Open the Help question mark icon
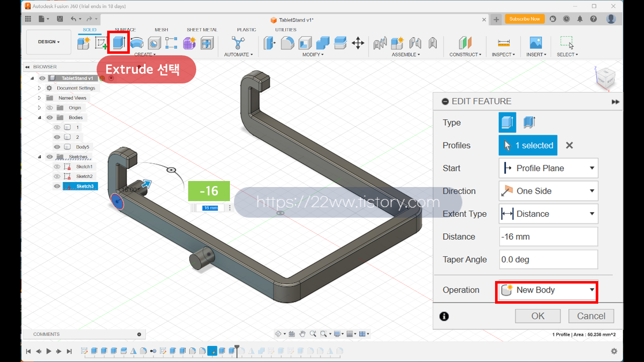644x362 pixels. point(594,19)
